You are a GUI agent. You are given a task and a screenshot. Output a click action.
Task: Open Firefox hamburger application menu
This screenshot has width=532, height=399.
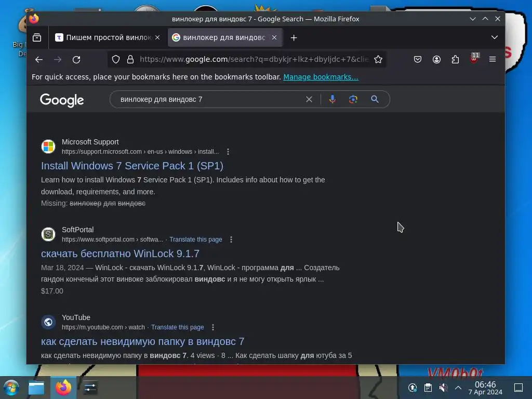[x=493, y=59]
